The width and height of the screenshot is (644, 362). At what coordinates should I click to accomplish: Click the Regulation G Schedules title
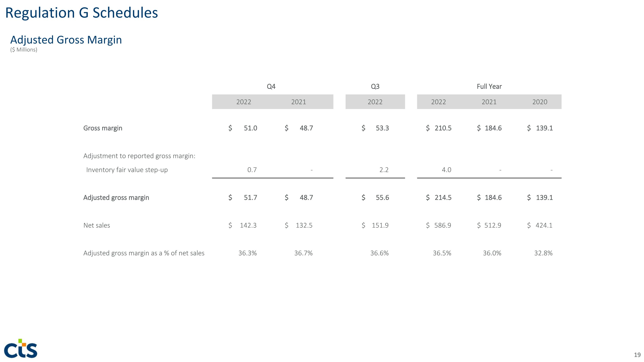pyautogui.click(x=82, y=13)
